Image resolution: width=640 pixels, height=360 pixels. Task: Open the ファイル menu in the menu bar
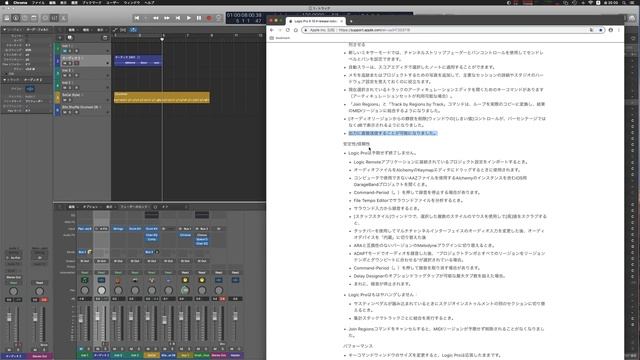(38, 2)
